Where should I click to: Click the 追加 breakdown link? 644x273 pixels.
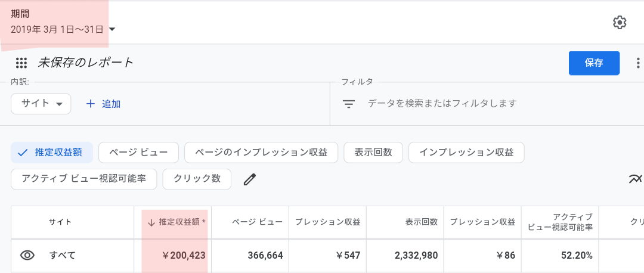click(x=112, y=104)
